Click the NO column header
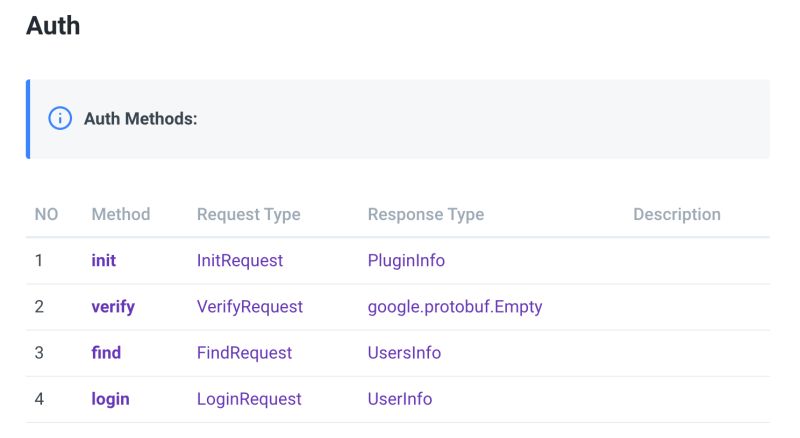 (x=46, y=214)
